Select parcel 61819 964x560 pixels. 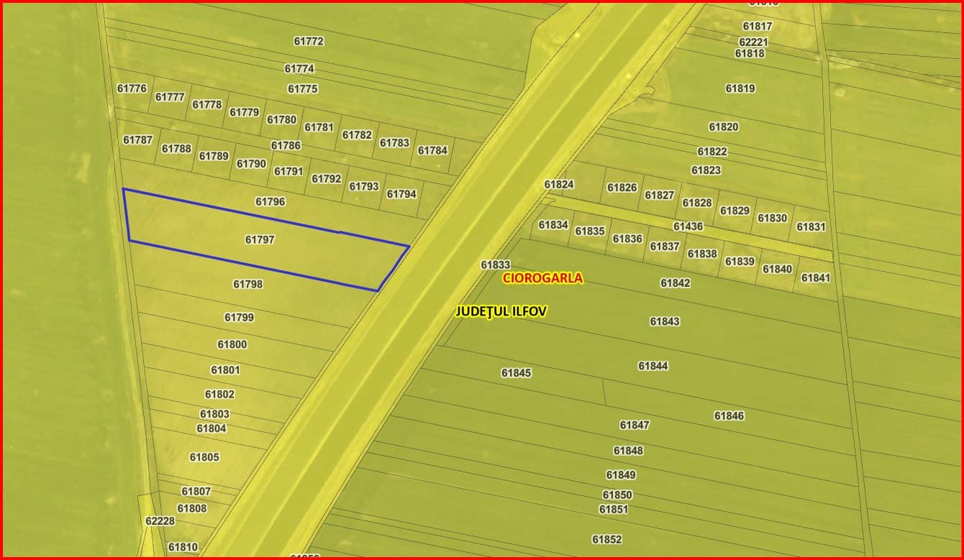click(740, 88)
